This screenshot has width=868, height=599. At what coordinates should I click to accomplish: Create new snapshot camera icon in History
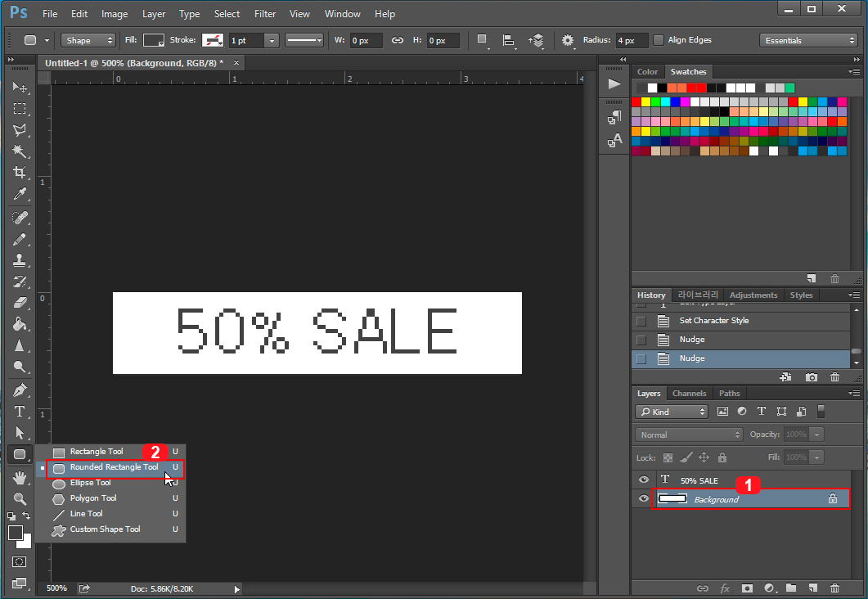tap(811, 377)
